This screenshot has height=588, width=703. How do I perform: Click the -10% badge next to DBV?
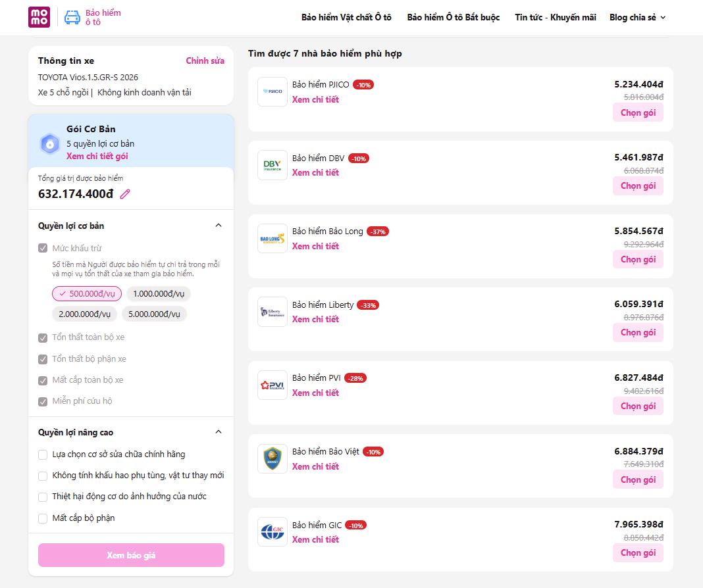(x=359, y=159)
